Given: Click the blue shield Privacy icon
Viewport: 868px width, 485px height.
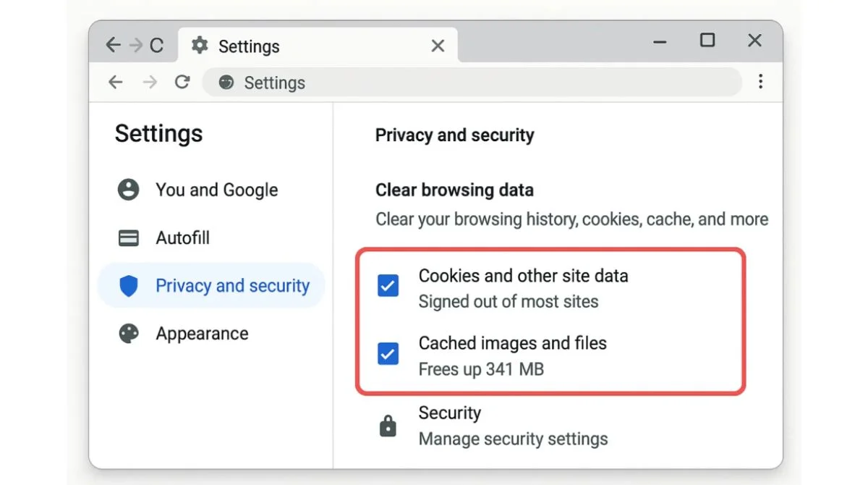Looking at the screenshot, I should 129,286.
